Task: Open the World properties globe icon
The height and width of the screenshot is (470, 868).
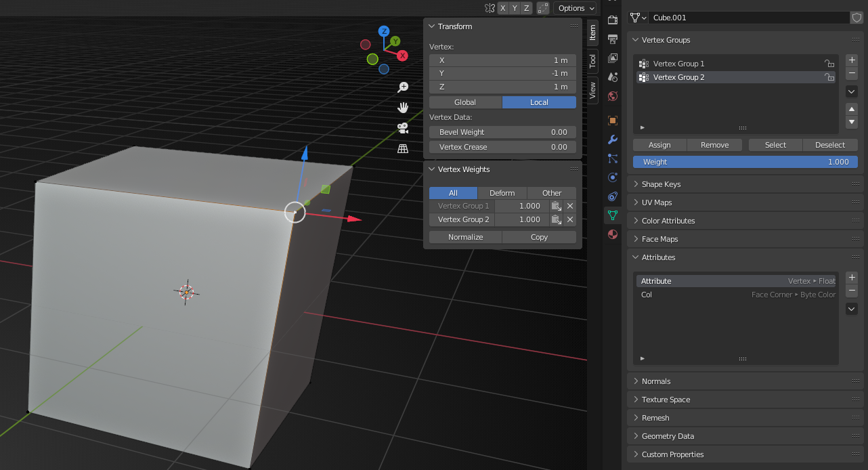Action: click(x=613, y=96)
